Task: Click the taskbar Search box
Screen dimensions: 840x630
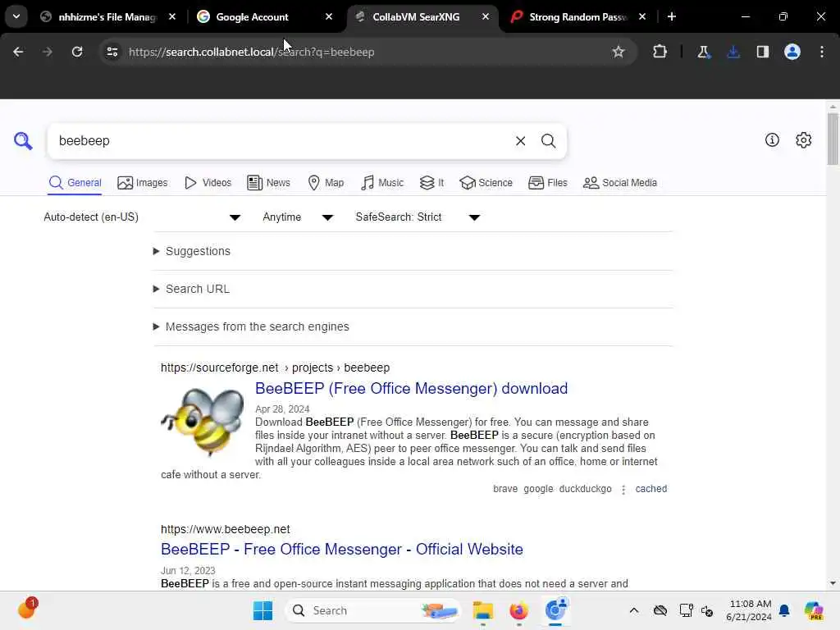Action: click(x=373, y=610)
